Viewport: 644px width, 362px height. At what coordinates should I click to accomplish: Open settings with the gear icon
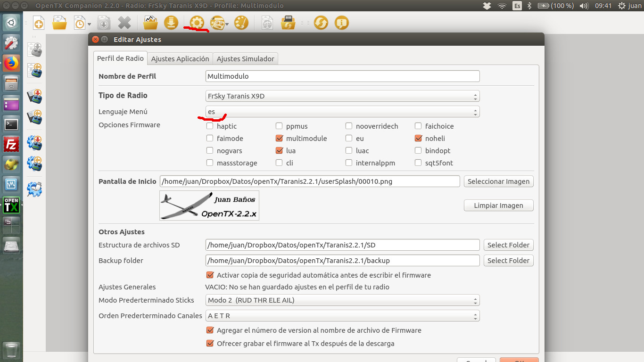(197, 23)
